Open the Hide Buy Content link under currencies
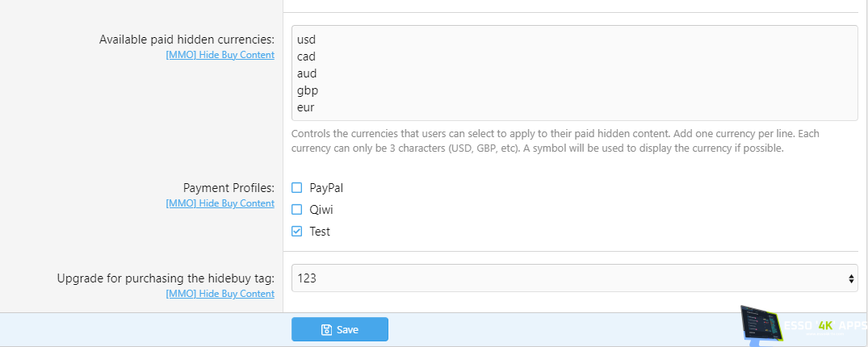This screenshot has height=347, width=868. 220,55
